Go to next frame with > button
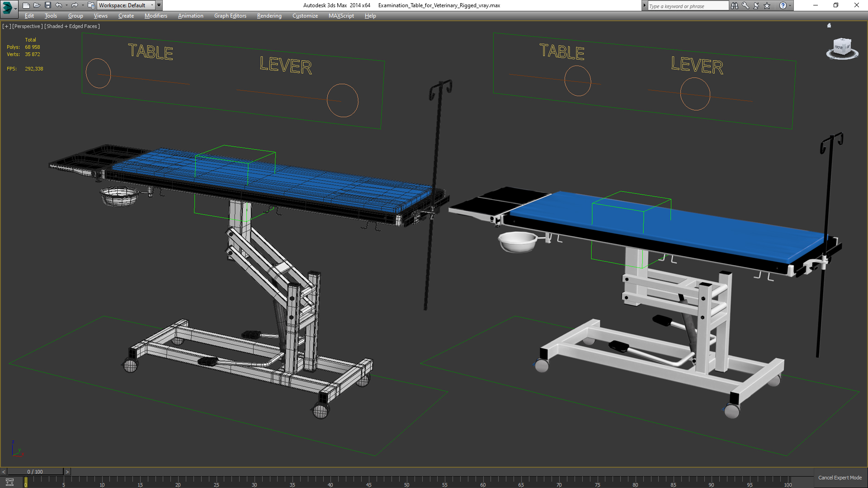This screenshot has width=868, height=488. 67,472
